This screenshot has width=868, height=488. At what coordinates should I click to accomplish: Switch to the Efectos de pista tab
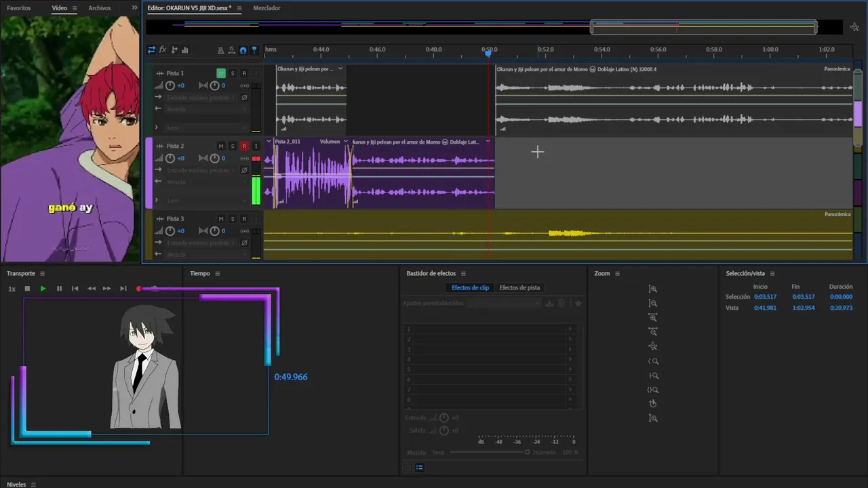point(519,287)
